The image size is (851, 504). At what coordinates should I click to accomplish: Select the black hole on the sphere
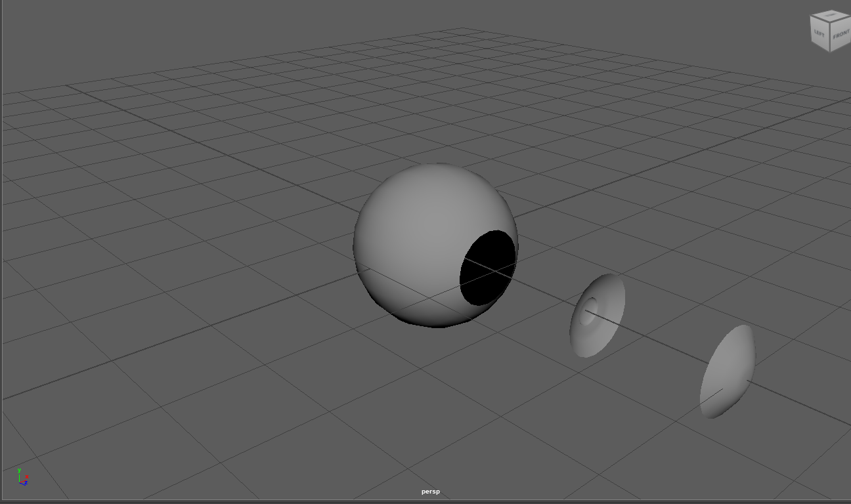click(487, 267)
